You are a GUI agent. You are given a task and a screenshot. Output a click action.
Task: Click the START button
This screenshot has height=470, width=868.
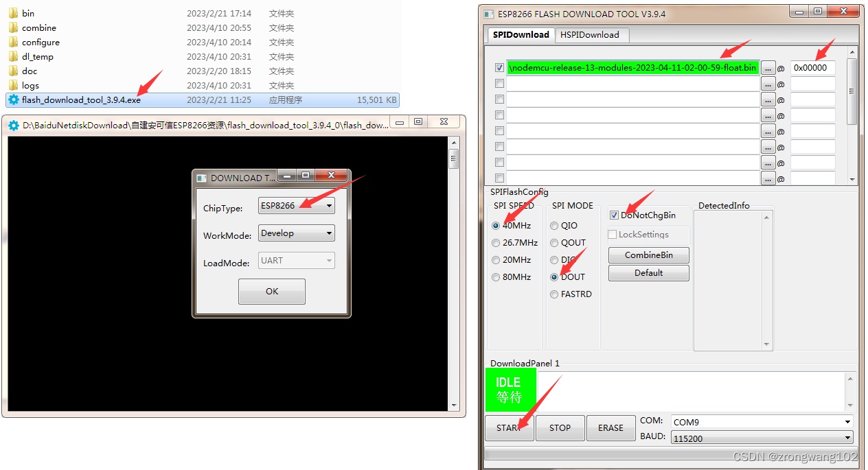[x=509, y=428]
